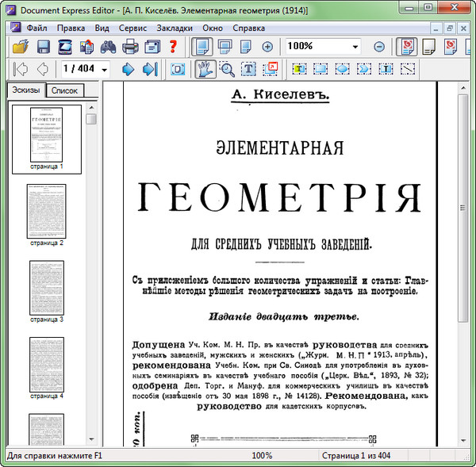Image resolution: width=476 pixels, height=467 pixels.
Task: Click the Open file folder icon
Action: point(18,47)
